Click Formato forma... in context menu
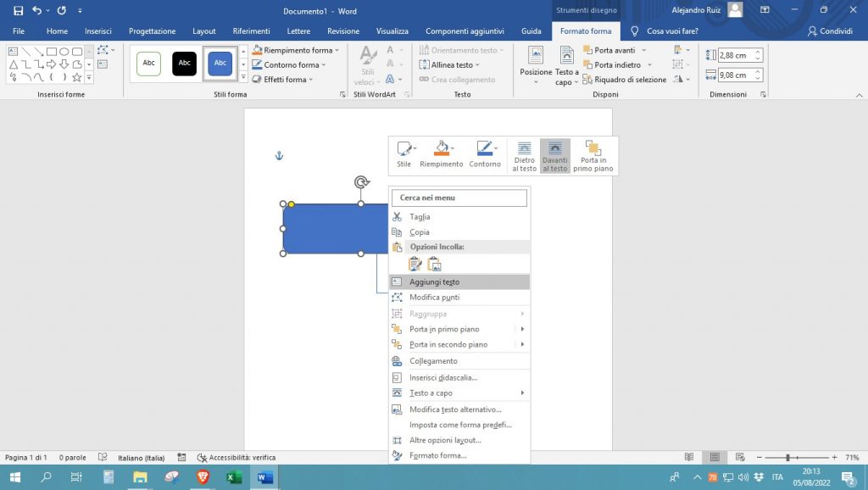Screen dimensions: 868x490 pyautogui.click(x=437, y=456)
